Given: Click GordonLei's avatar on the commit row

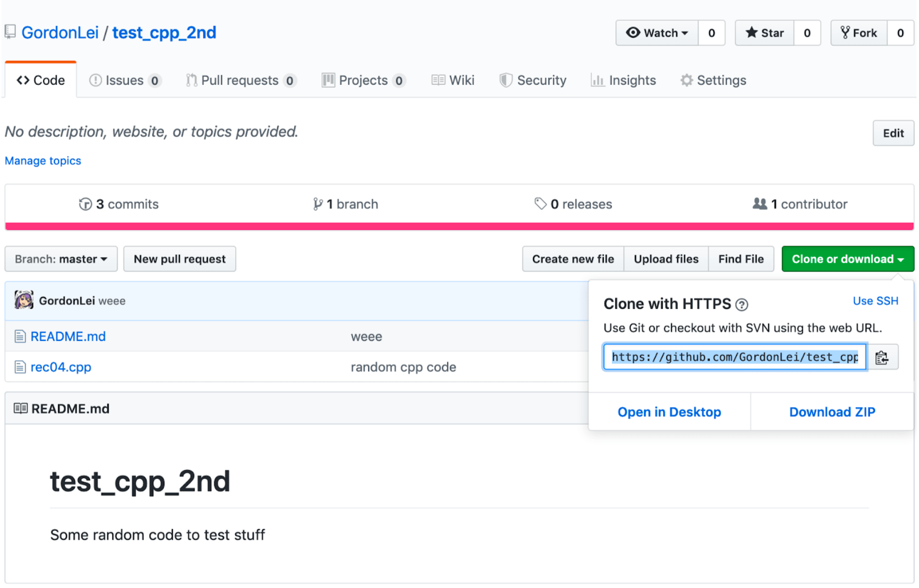Looking at the screenshot, I should click(x=24, y=300).
